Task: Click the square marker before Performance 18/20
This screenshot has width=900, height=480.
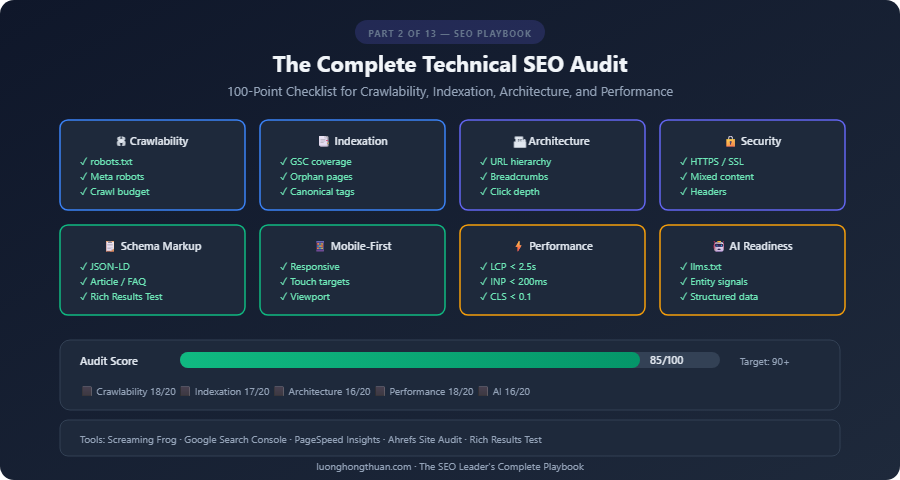Action: pos(380,391)
